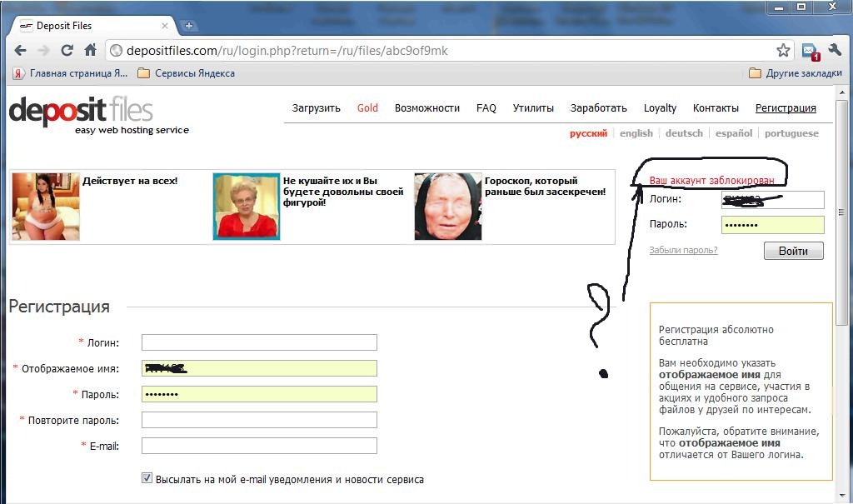
Task: Click 'Ваш аккаунт заблокирован' message text
Action: click(x=711, y=180)
